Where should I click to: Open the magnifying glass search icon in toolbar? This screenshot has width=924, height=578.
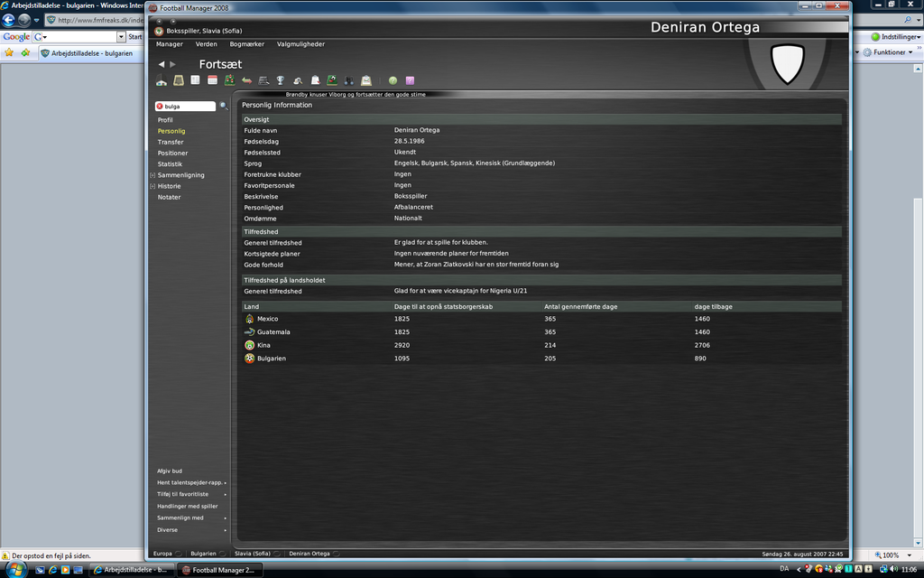point(298,80)
